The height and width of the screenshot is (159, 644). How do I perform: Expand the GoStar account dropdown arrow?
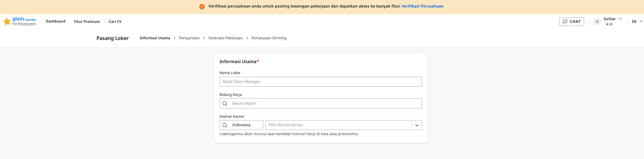(620, 19)
